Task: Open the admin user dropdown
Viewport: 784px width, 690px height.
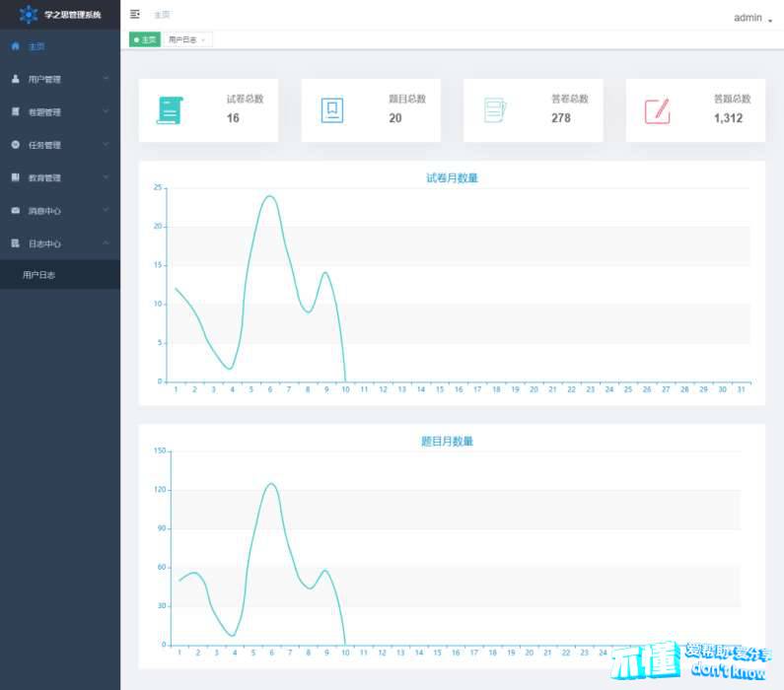Action: (752, 18)
